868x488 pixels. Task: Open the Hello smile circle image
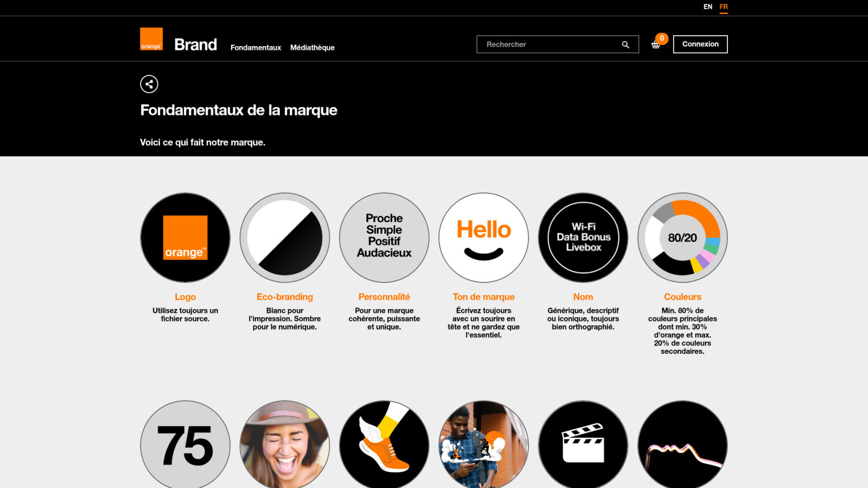[484, 237]
